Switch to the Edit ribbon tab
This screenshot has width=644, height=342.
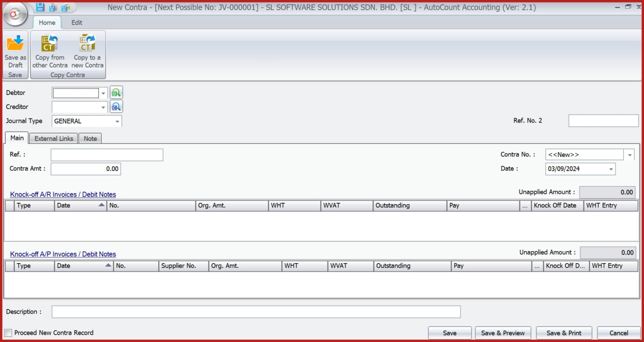(x=76, y=22)
